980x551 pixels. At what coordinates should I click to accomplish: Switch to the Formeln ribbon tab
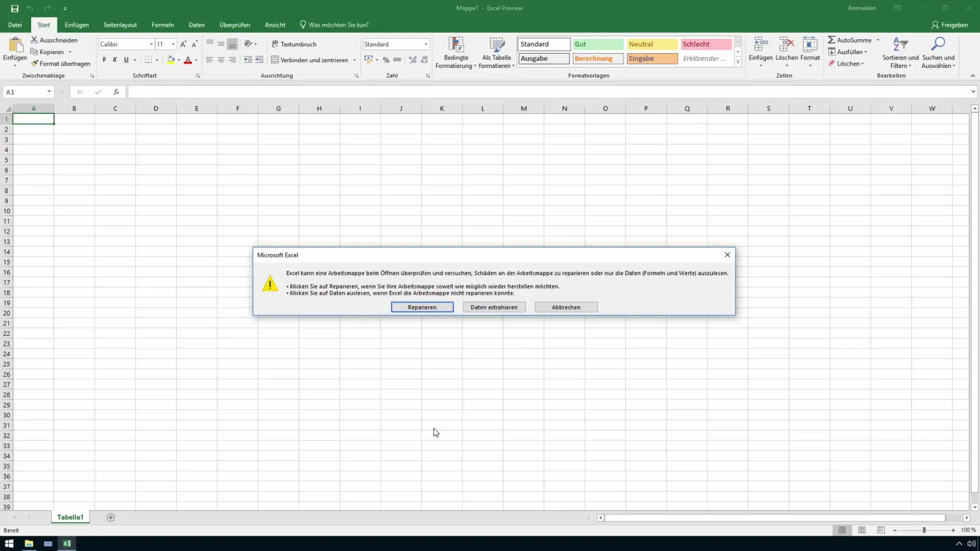[x=162, y=25]
